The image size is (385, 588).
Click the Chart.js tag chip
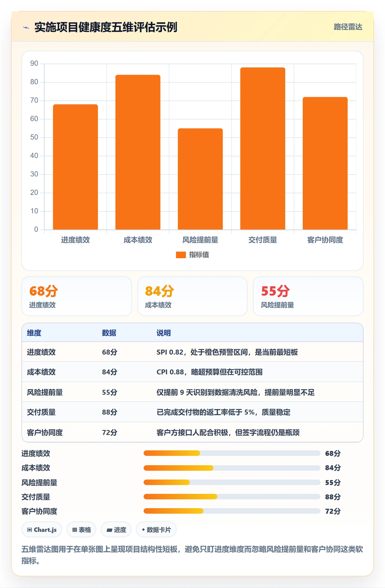coord(42,530)
